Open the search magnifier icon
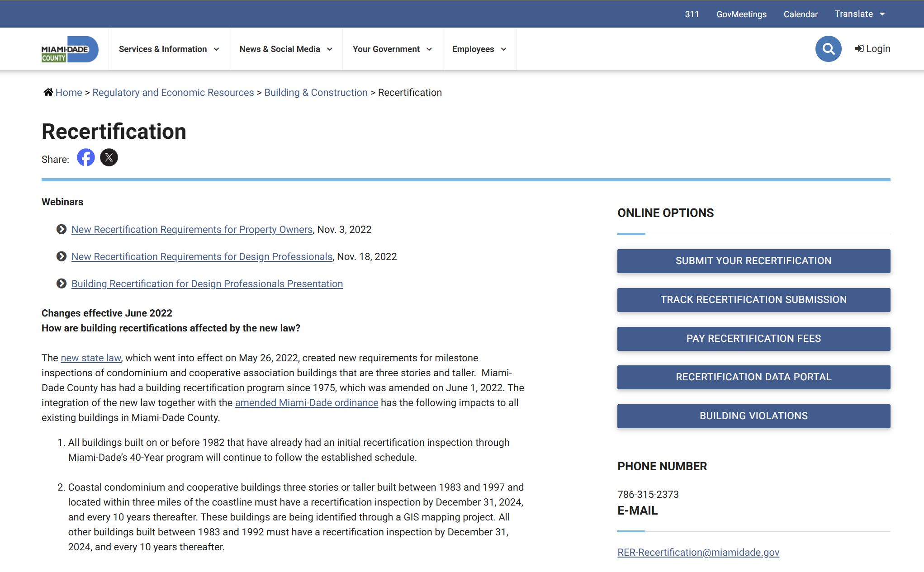 (828, 49)
